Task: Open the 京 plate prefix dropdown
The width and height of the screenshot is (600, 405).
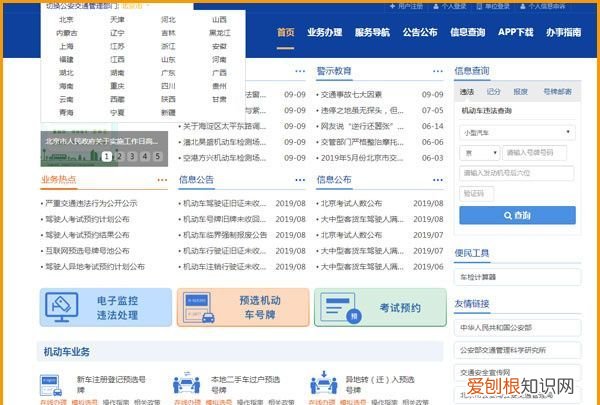Action: [x=479, y=153]
